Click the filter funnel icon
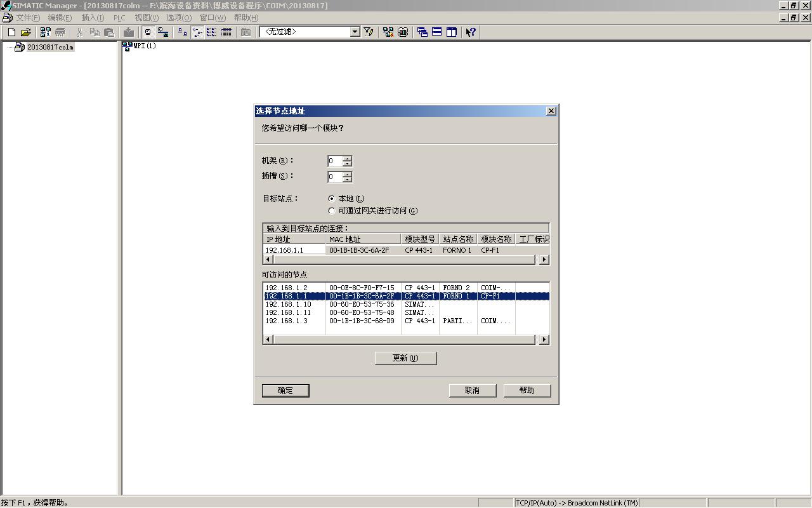Viewport: 812px width, 508px height. click(x=369, y=32)
